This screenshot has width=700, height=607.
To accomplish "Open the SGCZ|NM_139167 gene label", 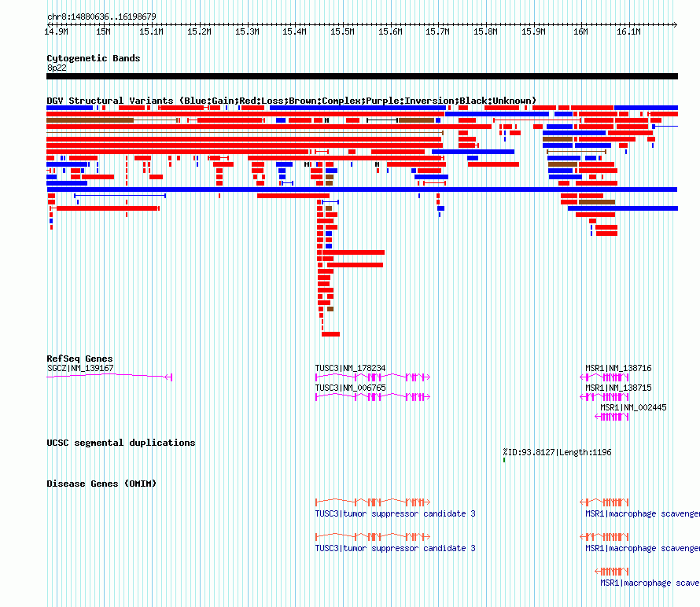I will (x=80, y=368).
